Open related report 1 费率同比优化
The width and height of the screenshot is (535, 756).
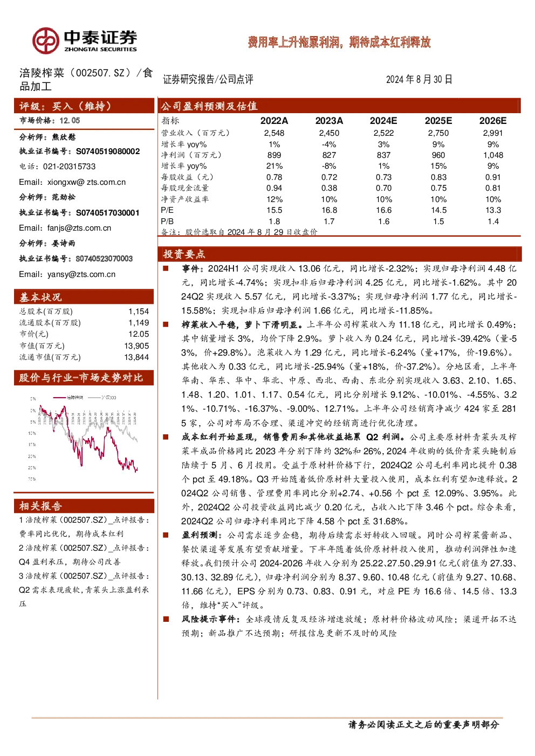pos(84,527)
